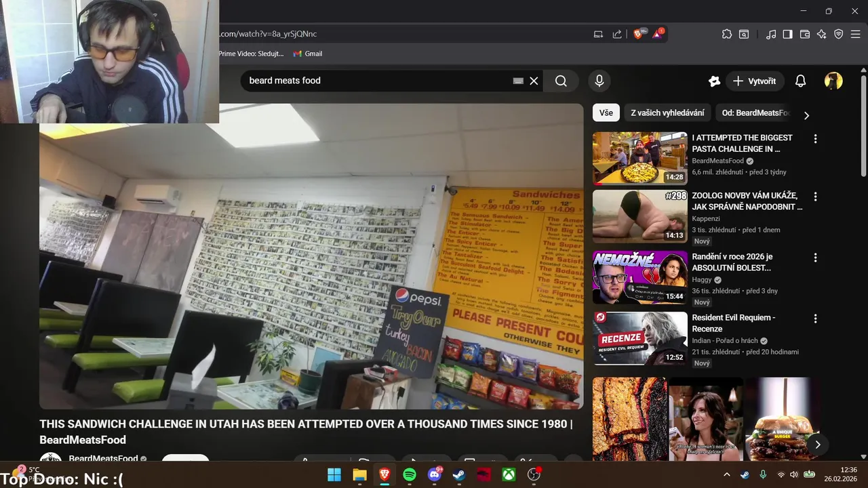This screenshot has height=488, width=868.
Task: Open the Kappenzi channel link
Action: pos(706,218)
